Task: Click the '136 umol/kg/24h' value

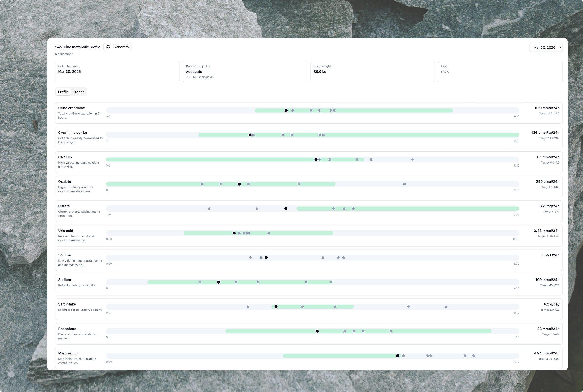Action: [545, 133]
